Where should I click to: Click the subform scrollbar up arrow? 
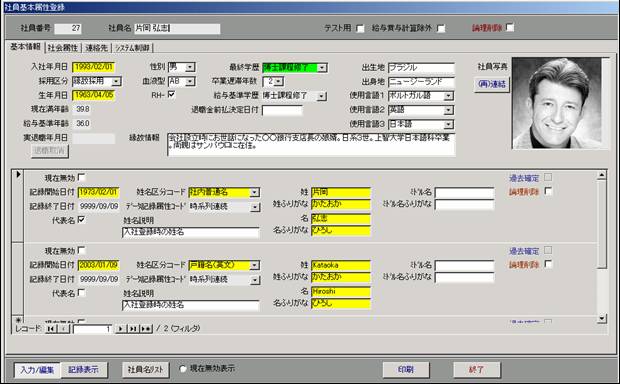pos(601,175)
